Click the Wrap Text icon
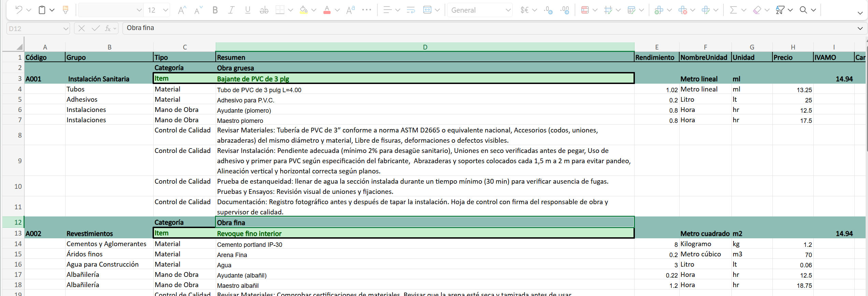 click(x=411, y=10)
